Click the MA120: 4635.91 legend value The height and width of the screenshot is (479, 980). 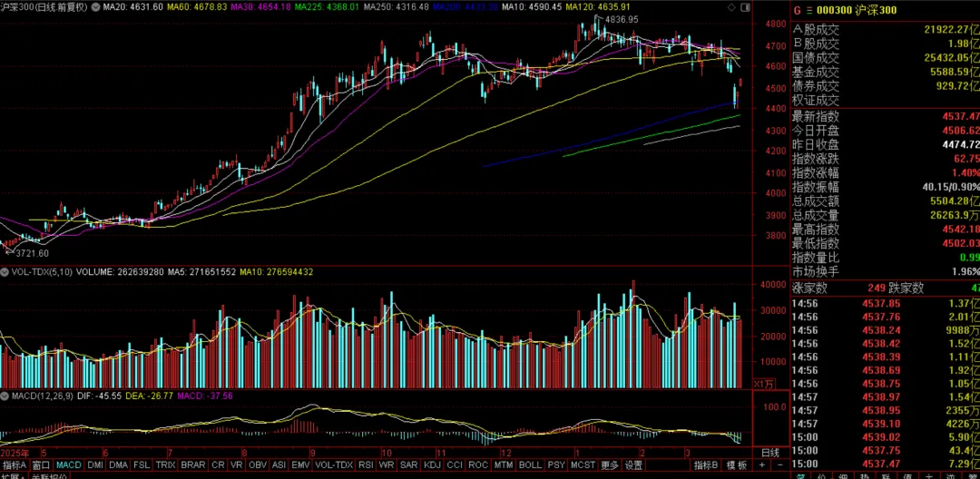(x=597, y=7)
